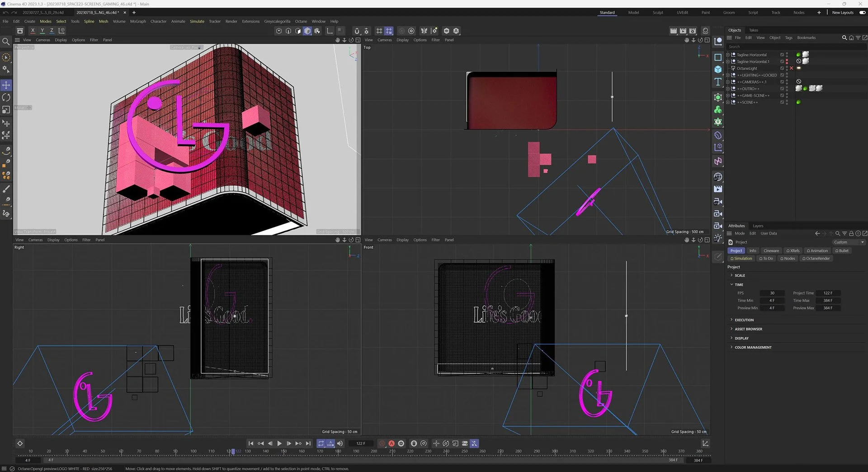Viewport: 868px width, 472px height.
Task: Click the FPS value field
Action: coord(772,293)
